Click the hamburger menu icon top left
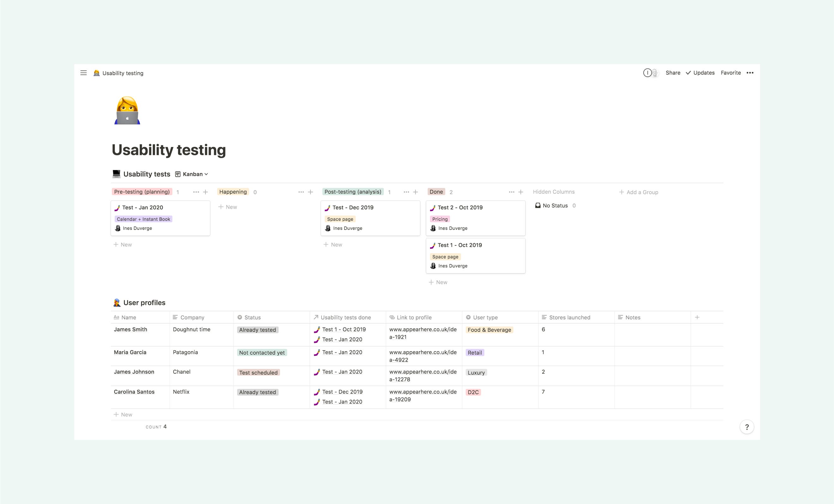834x504 pixels. (x=83, y=73)
